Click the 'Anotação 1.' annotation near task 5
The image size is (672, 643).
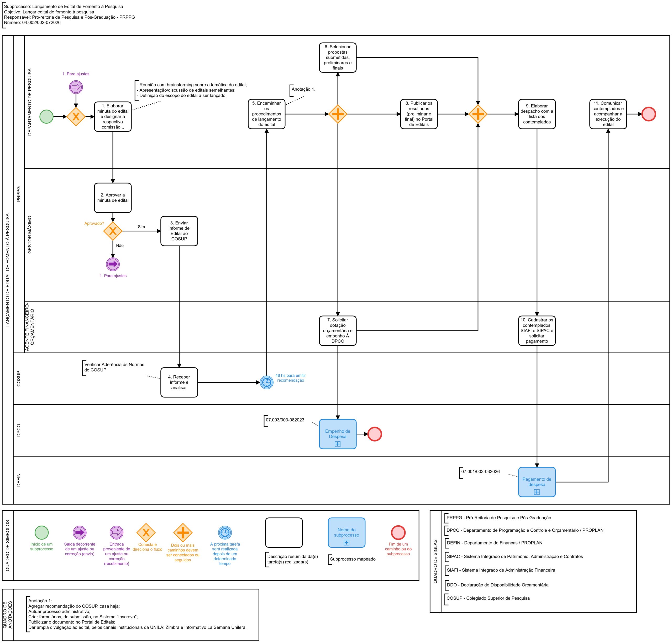pyautogui.click(x=303, y=89)
